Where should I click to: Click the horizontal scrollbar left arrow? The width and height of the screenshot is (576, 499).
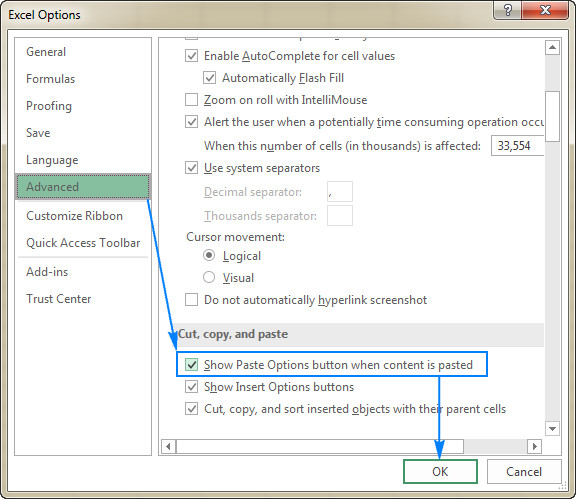[168, 446]
